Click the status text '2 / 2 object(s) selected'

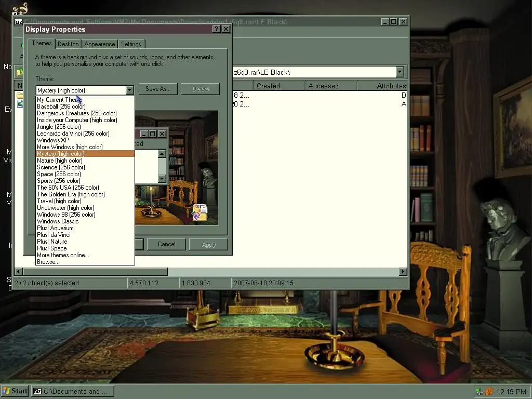tap(47, 283)
